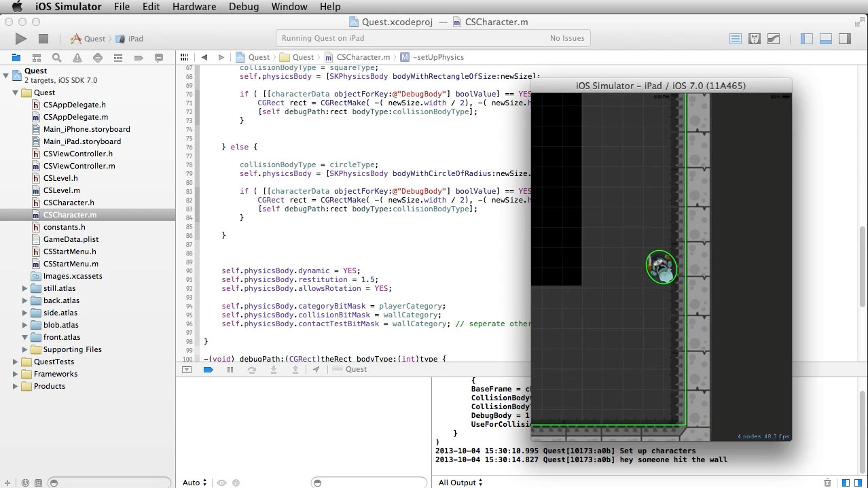The height and width of the screenshot is (488, 868).
Task: Collapse the front.atlas folder
Action: tap(25, 337)
